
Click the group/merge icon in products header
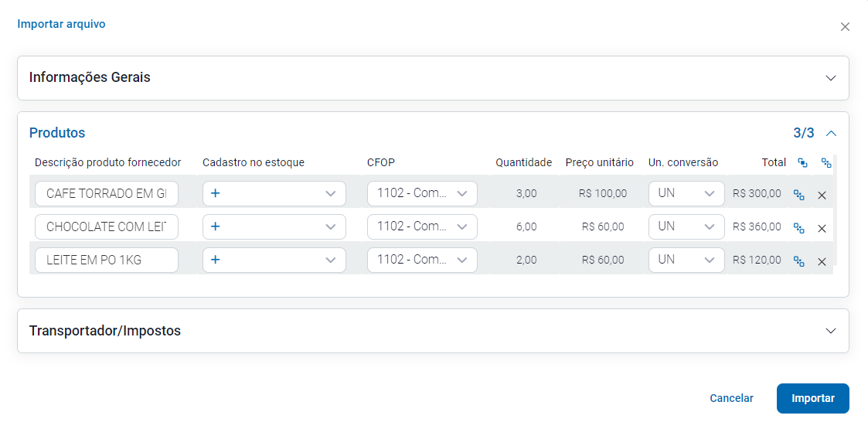[x=802, y=163]
